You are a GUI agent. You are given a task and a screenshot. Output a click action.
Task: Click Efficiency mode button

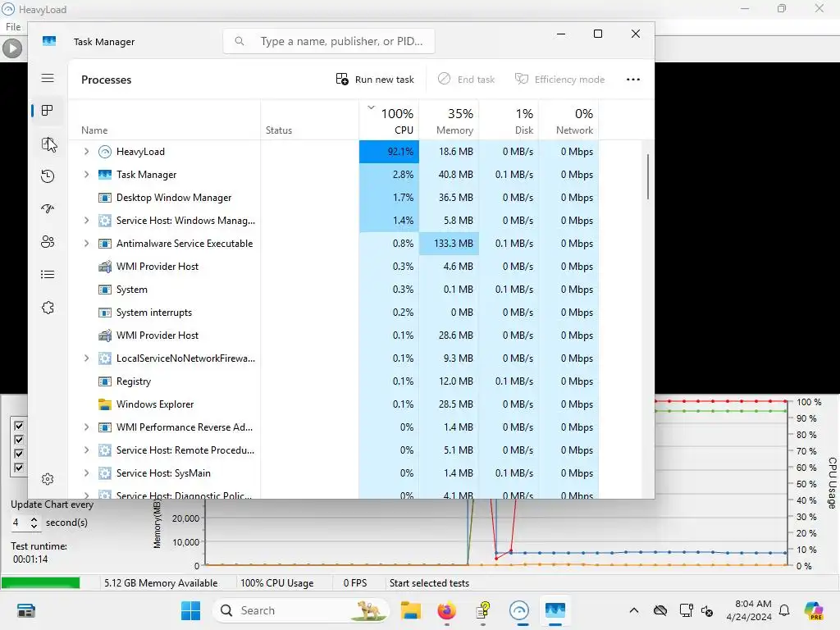pyautogui.click(x=559, y=80)
